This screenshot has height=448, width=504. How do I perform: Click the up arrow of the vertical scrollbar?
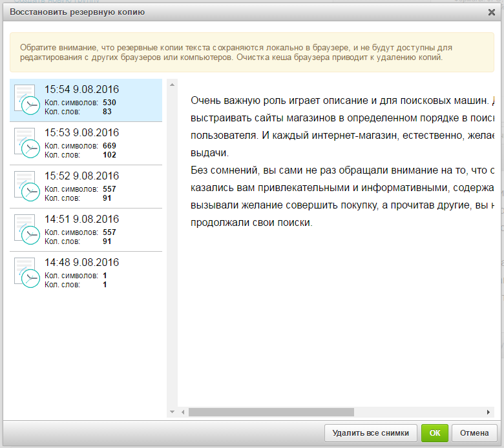(x=172, y=84)
